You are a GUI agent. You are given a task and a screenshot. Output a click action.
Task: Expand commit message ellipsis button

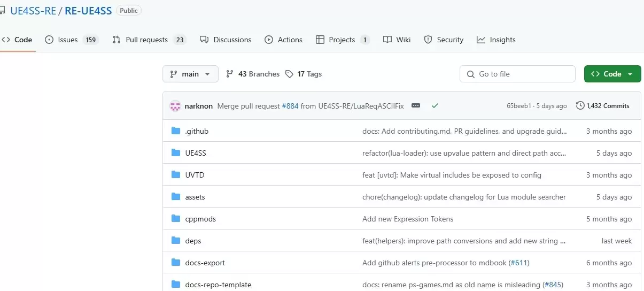tap(416, 106)
